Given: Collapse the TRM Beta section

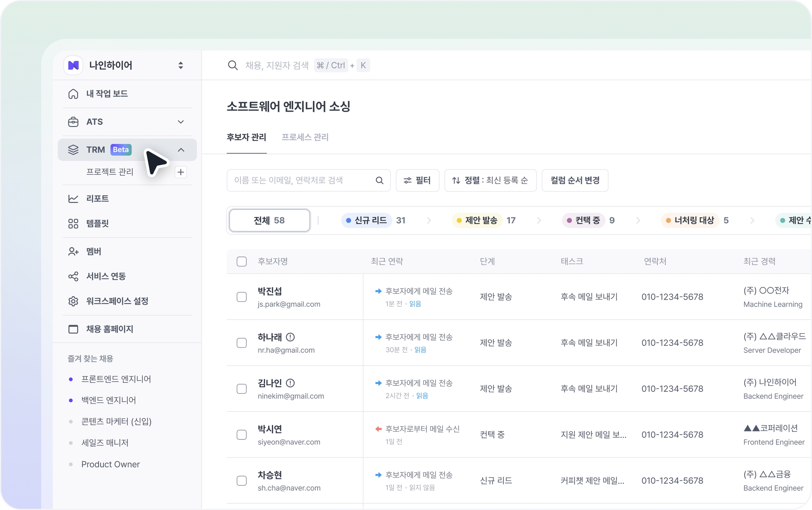Looking at the screenshot, I should [x=181, y=150].
